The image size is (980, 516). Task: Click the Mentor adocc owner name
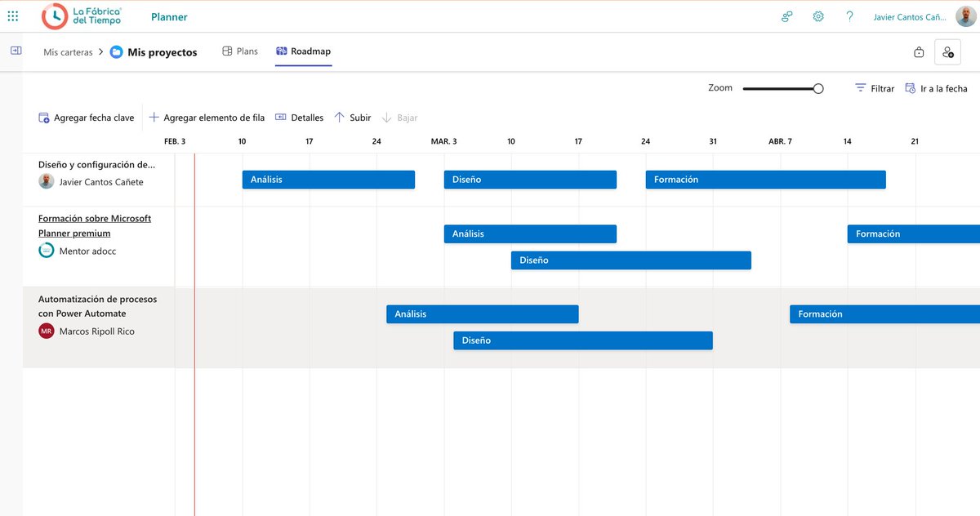pos(88,251)
